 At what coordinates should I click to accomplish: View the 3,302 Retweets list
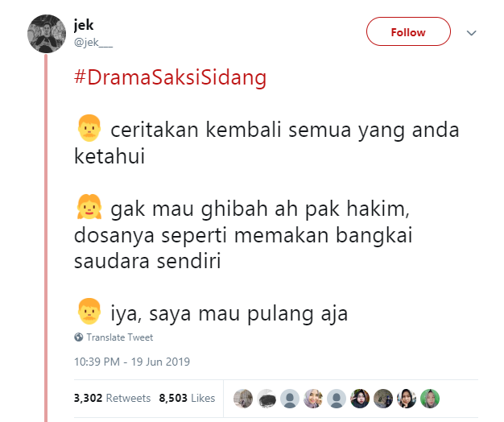112,398
